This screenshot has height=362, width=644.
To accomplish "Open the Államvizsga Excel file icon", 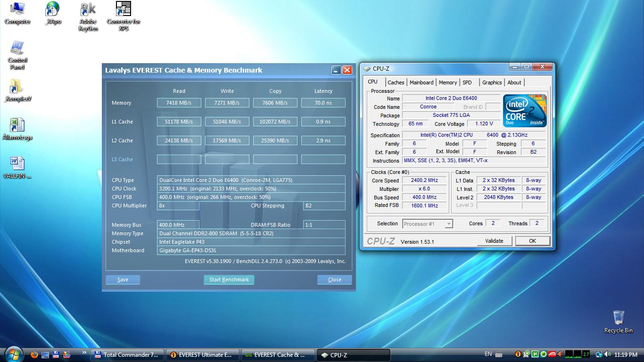I will coord(17,129).
